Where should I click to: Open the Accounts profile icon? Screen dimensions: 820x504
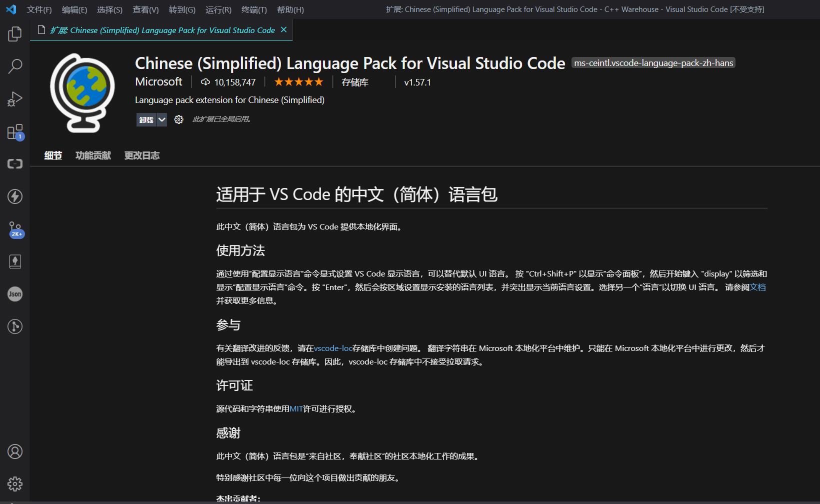tap(15, 451)
